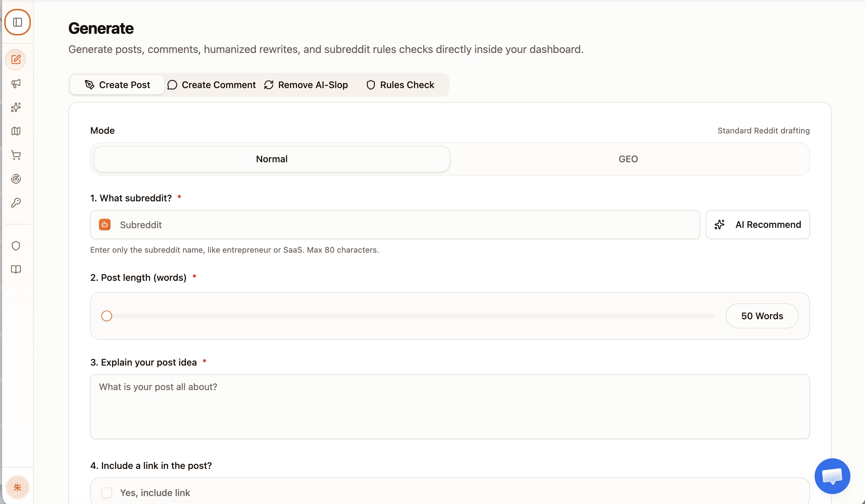The width and height of the screenshot is (865, 504).
Task: Click the post length slider handle
Action: [x=107, y=316]
